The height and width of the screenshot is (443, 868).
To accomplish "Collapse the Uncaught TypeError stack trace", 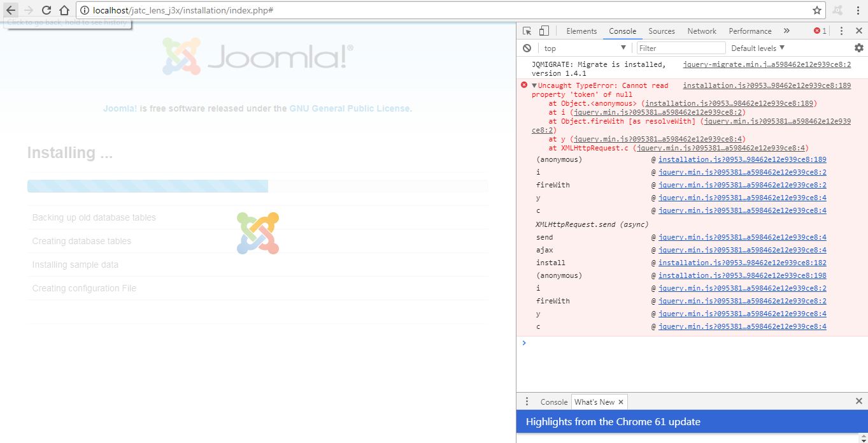I will point(534,85).
